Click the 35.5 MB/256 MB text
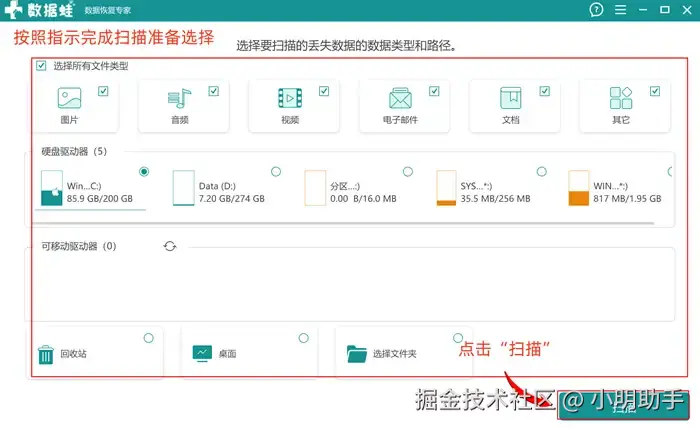 (x=496, y=199)
